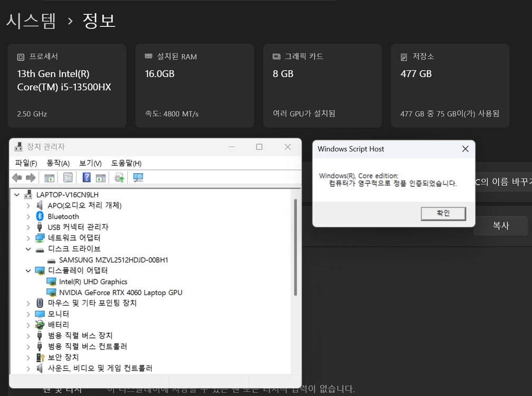Go back to 시스템 in the breadcrumb
The width and height of the screenshot is (532, 396).
click(31, 21)
